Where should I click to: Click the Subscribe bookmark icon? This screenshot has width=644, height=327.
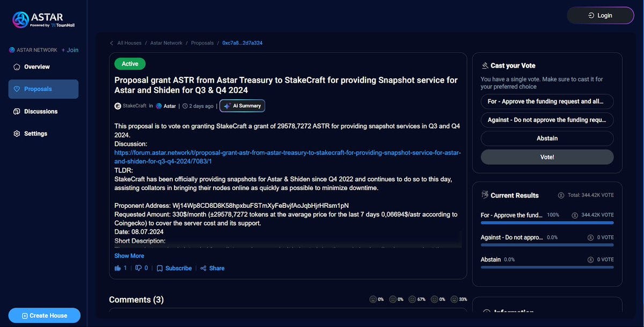point(159,268)
